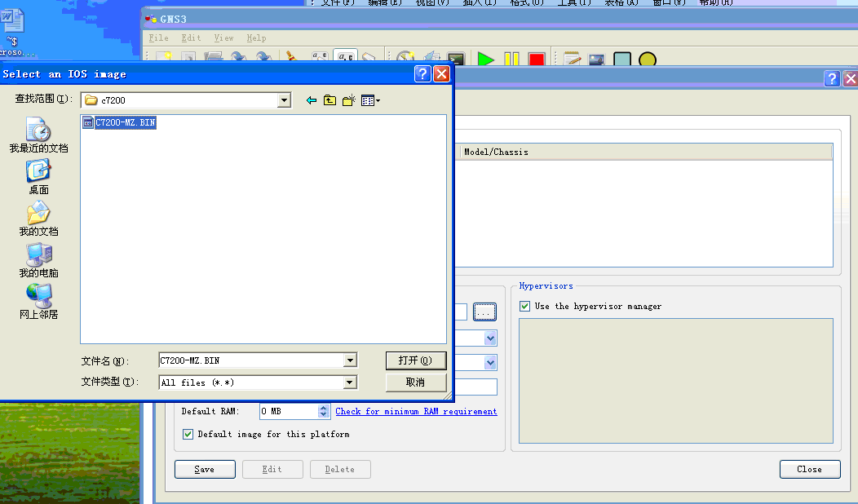Expand the All files (*.*) type dropdown
This screenshot has width=858, height=504.
coord(350,382)
